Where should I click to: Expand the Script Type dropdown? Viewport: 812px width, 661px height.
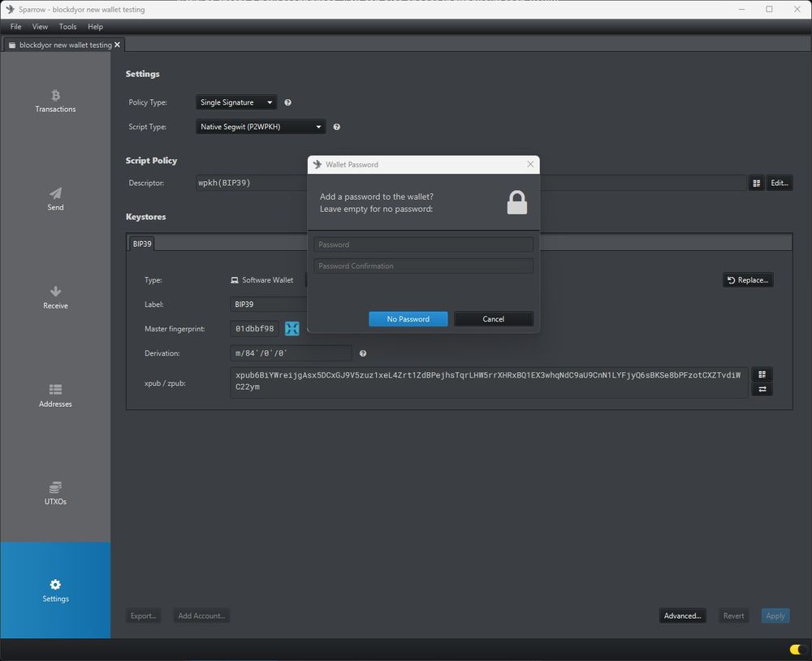(261, 127)
